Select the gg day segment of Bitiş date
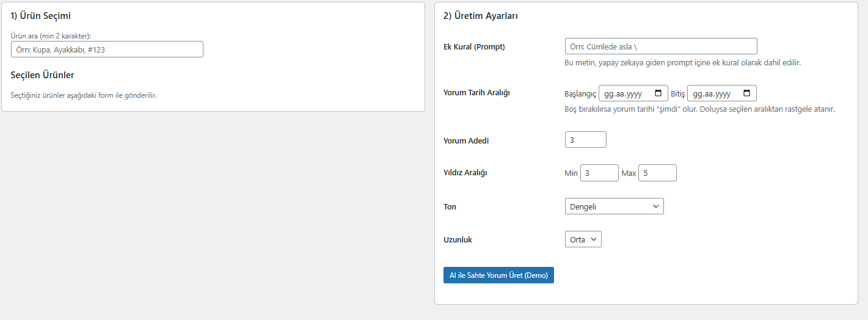The image size is (868, 320). 698,94
